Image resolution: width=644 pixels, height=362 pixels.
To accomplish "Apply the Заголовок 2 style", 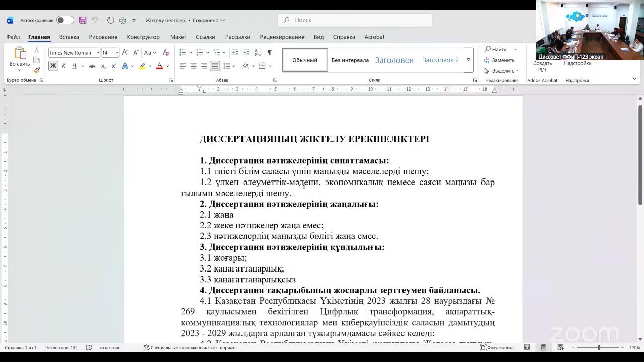I will click(x=440, y=60).
